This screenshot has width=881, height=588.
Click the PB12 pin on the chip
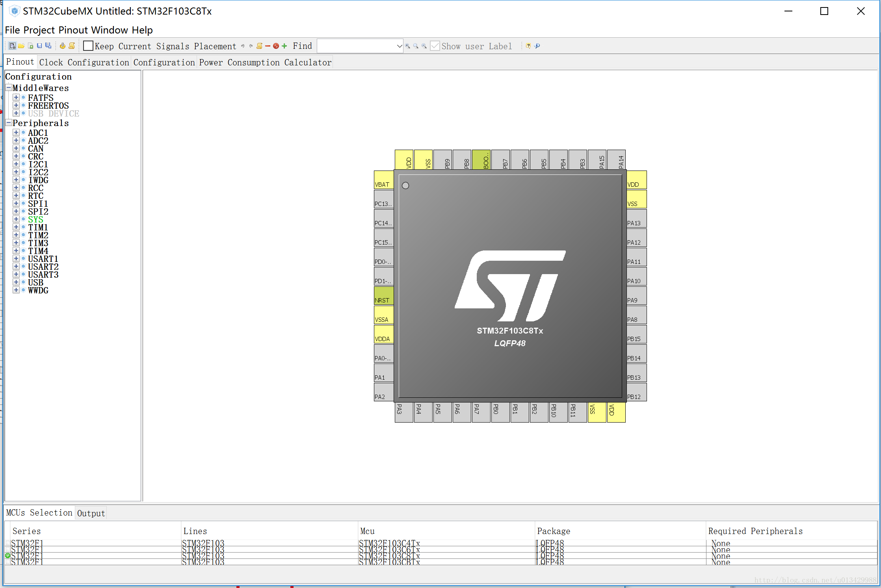point(636,392)
